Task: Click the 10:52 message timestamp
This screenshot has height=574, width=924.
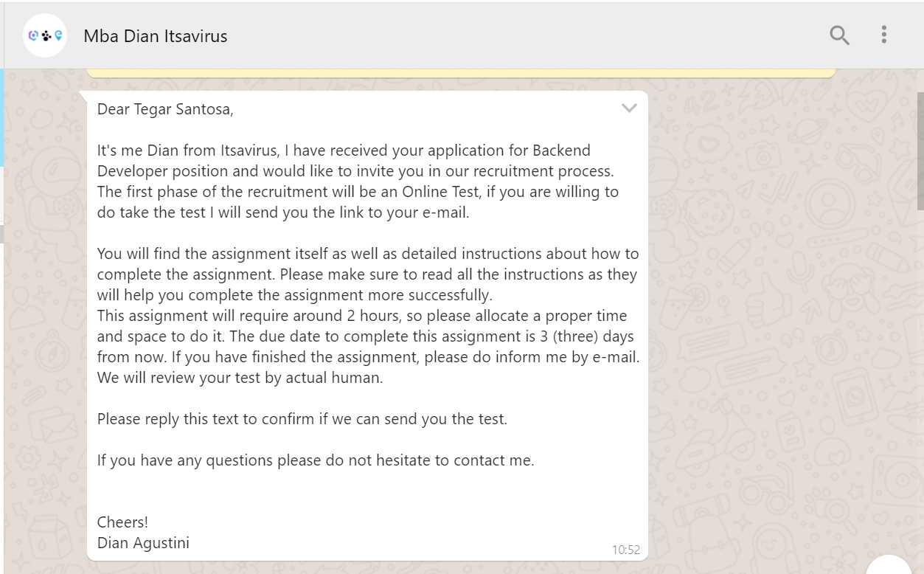Action: pyautogui.click(x=626, y=550)
